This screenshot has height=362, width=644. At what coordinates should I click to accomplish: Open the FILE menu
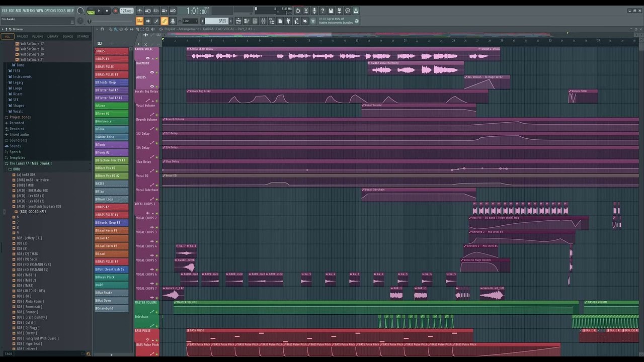pos(5,11)
